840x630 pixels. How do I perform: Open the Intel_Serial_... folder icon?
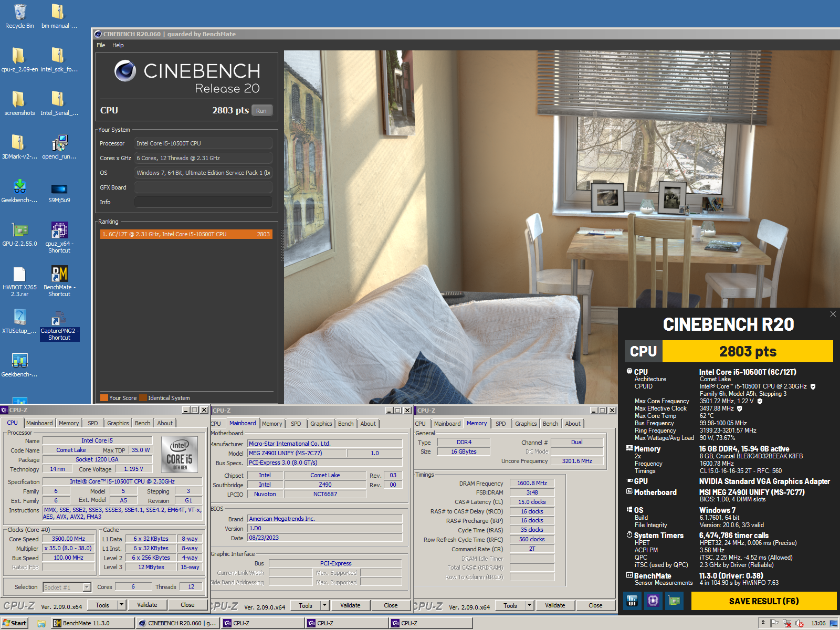click(x=59, y=103)
